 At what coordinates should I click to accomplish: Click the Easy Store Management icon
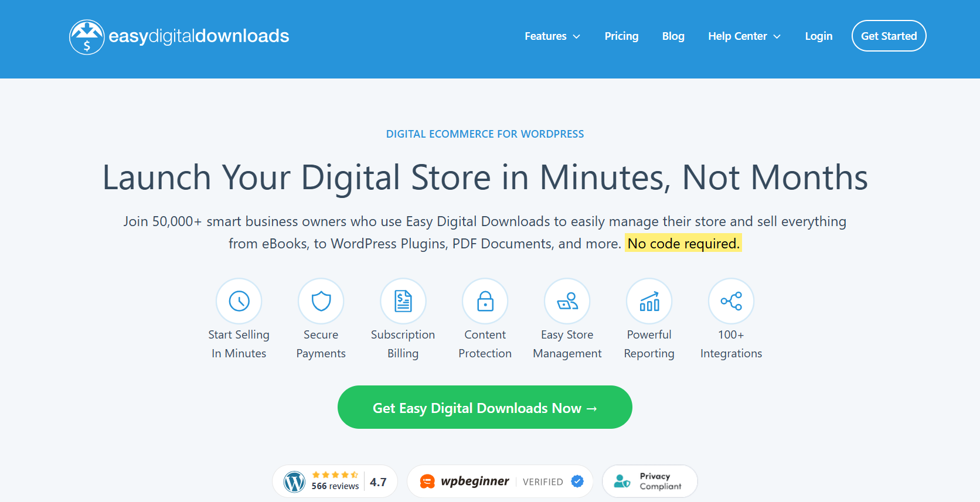[567, 301]
